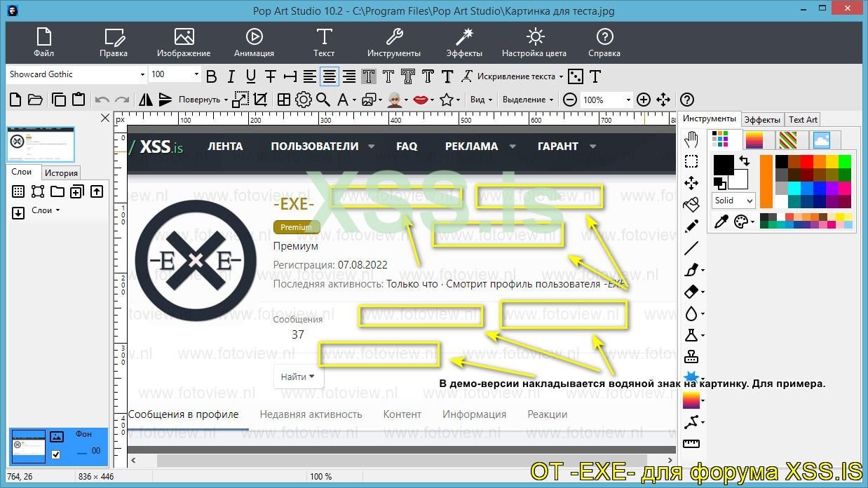Open the Выделение dropdown
Screen dimensions: 868x488
click(x=528, y=100)
